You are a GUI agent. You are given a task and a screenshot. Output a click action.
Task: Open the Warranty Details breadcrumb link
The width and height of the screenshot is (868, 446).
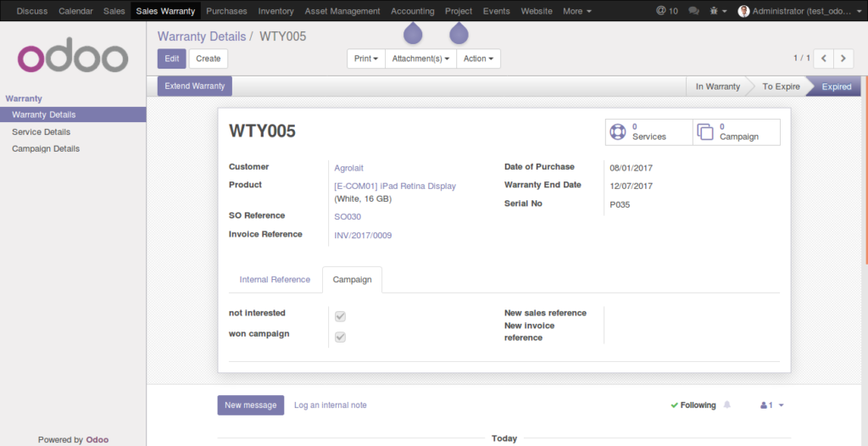click(x=202, y=36)
